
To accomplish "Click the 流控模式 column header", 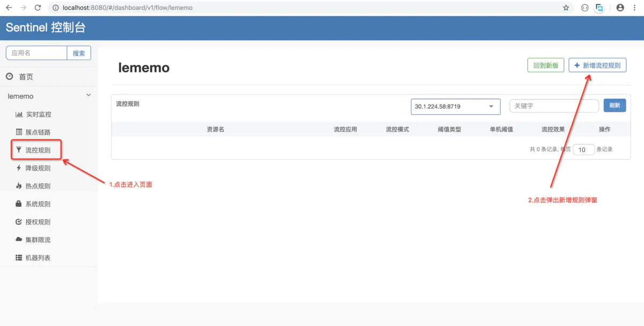I will point(397,129).
